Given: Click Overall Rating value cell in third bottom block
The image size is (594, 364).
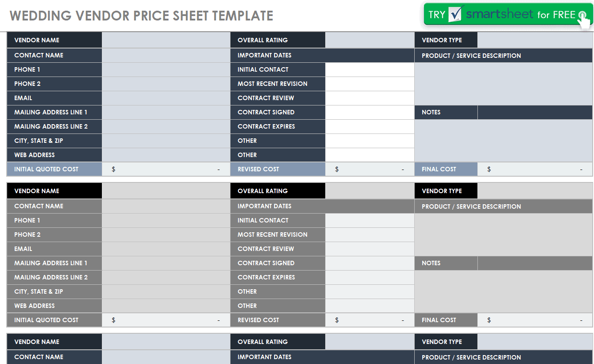Looking at the screenshot, I should [x=370, y=342].
